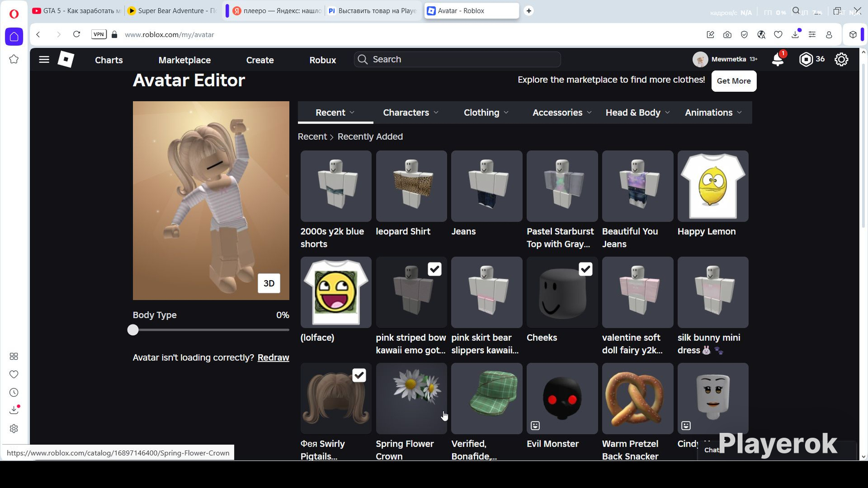Viewport: 868px width, 488px height.
Task: Expand the Animations category dropdown
Action: point(713,113)
